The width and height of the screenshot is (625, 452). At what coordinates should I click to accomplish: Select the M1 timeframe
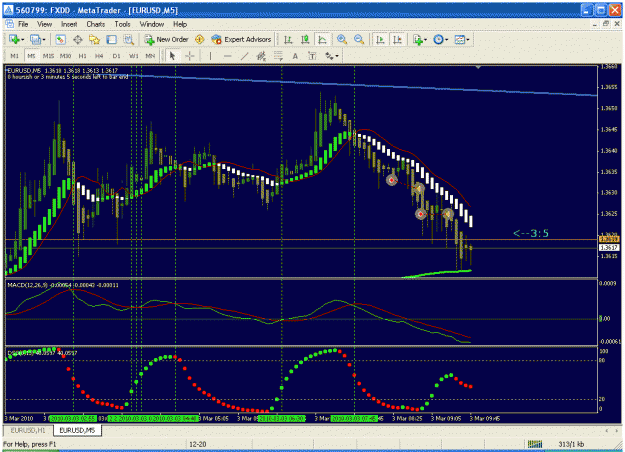click(14, 56)
